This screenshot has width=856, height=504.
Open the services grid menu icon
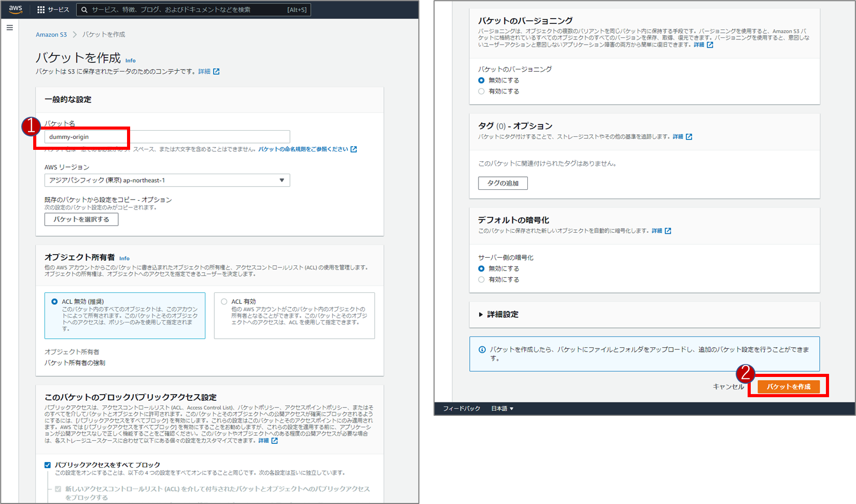(x=41, y=10)
